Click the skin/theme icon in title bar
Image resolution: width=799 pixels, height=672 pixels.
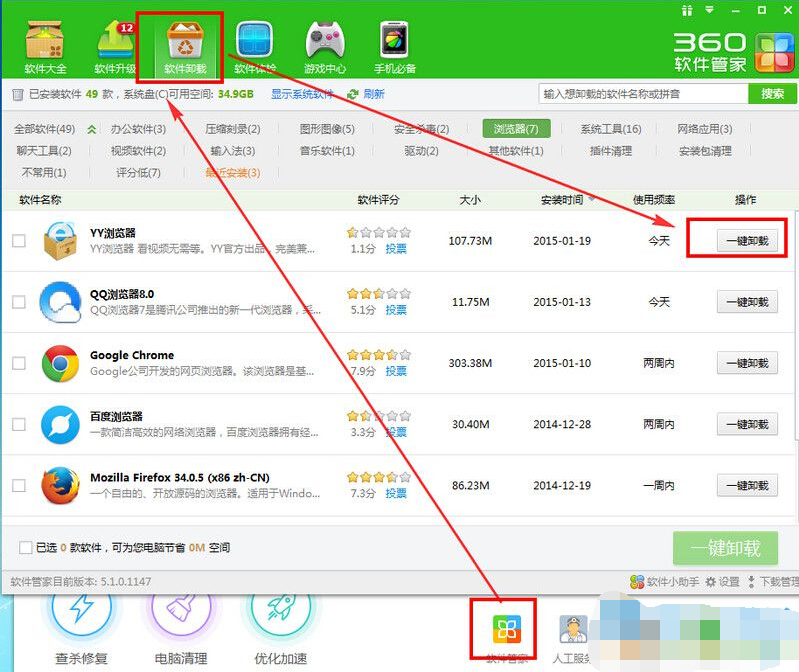(687, 10)
